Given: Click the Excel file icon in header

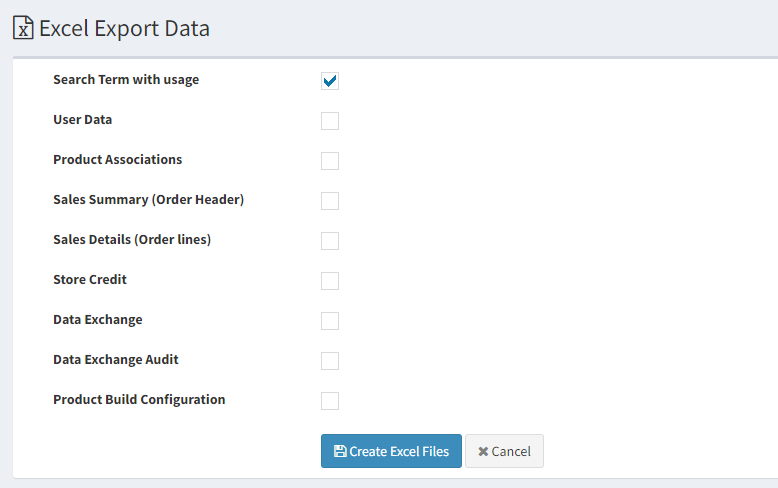Looking at the screenshot, I should click(x=23, y=27).
